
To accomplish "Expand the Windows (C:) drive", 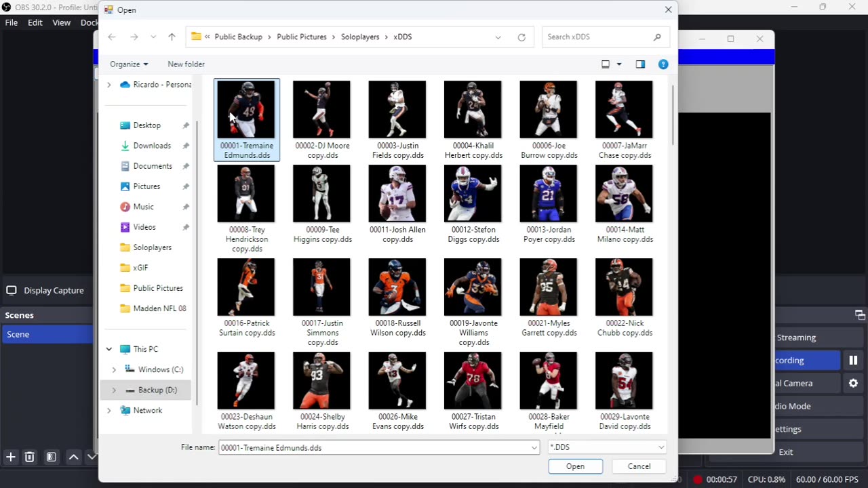I will (114, 369).
